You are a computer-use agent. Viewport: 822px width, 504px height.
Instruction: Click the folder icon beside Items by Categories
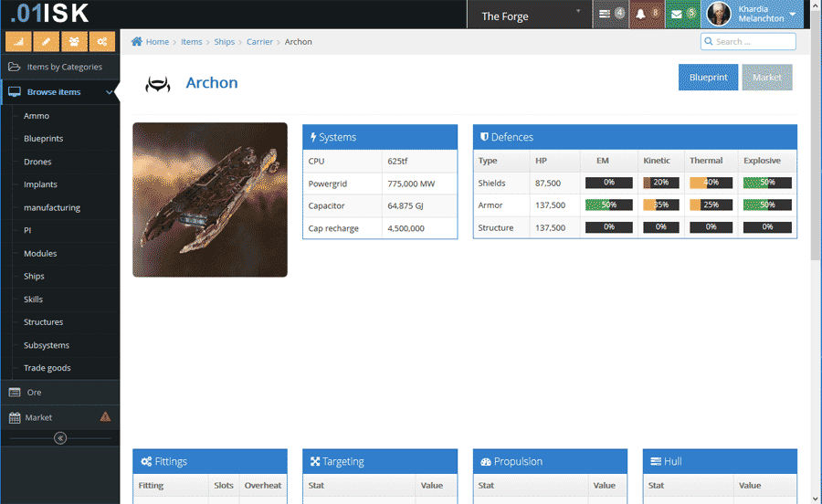coord(14,67)
